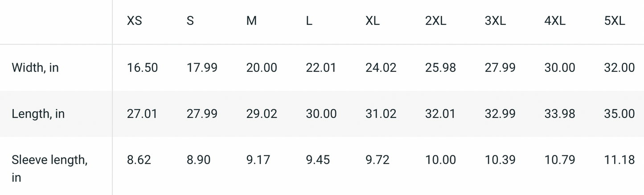The image size is (644, 195).
Task: Select the M length value 29.02
Action: 262,114
